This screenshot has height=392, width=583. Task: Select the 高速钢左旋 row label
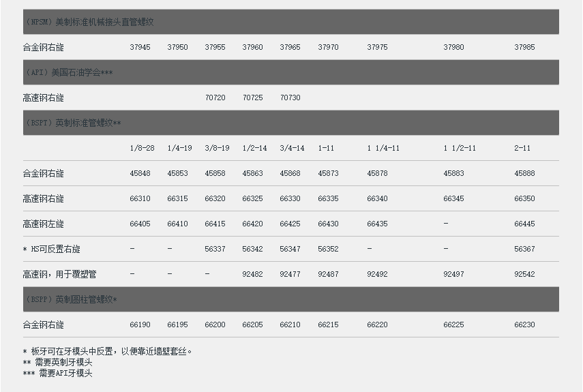(44, 224)
